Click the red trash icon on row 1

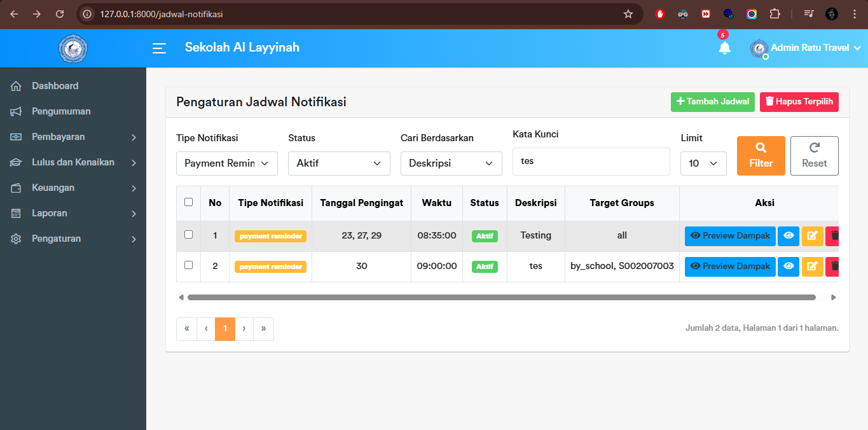[832, 235]
